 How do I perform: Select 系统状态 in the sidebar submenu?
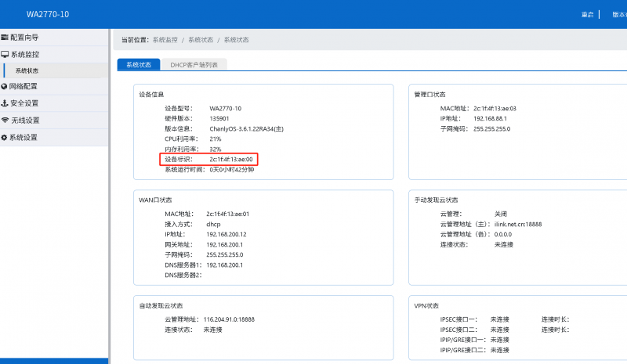pyautogui.click(x=27, y=70)
